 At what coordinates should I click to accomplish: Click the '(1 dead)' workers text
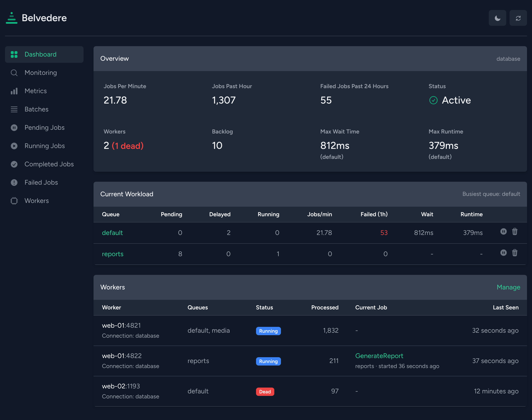coord(128,146)
